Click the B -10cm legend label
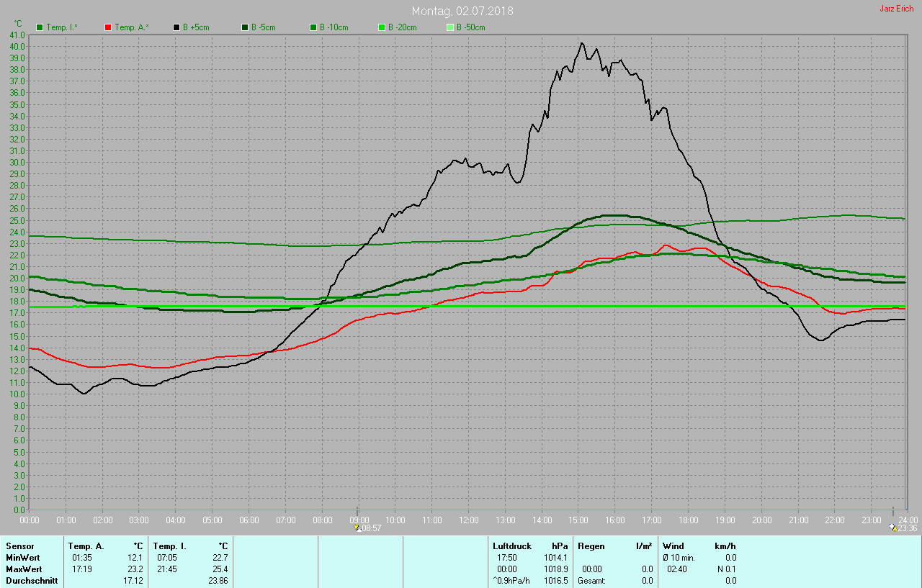 tap(334, 27)
